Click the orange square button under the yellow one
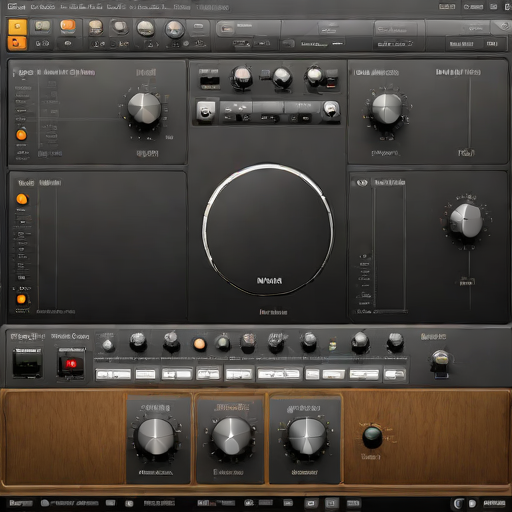This screenshot has width=512, height=512. [x=17, y=43]
